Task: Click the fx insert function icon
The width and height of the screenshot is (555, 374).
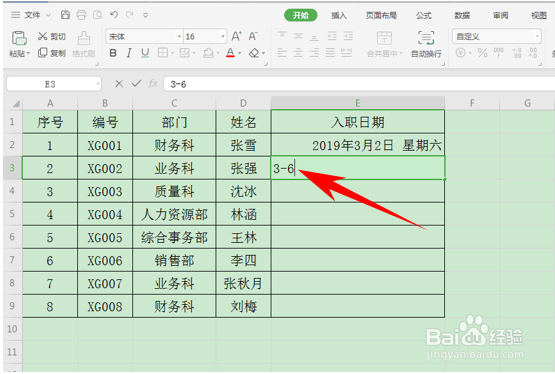Action: click(x=153, y=84)
